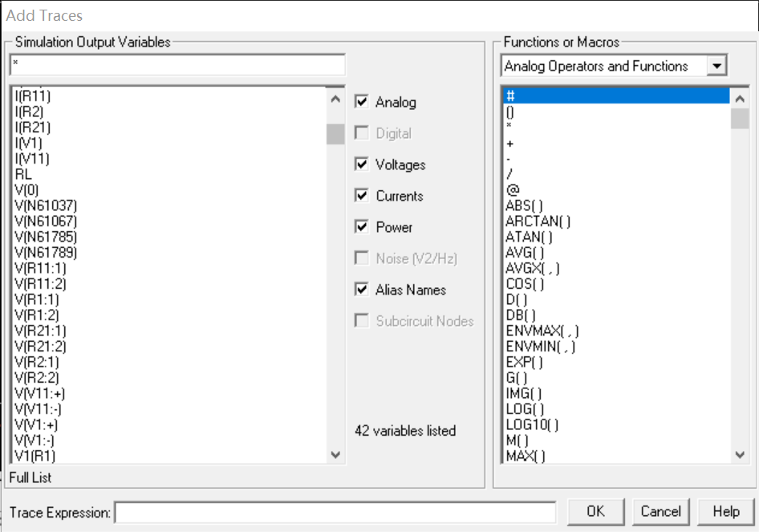The width and height of the screenshot is (759, 532).
Task: Select COS( ) function
Action: [x=526, y=284]
